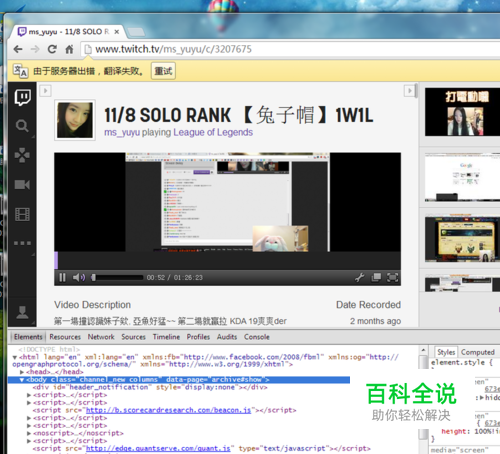This screenshot has width=500, height=454.
Task: Switch to the Timeline devtools tab
Action: tap(166, 337)
